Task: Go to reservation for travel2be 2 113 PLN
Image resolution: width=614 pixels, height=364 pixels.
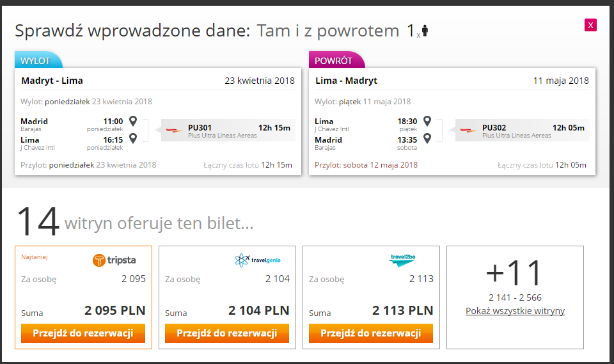Action: (x=371, y=333)
